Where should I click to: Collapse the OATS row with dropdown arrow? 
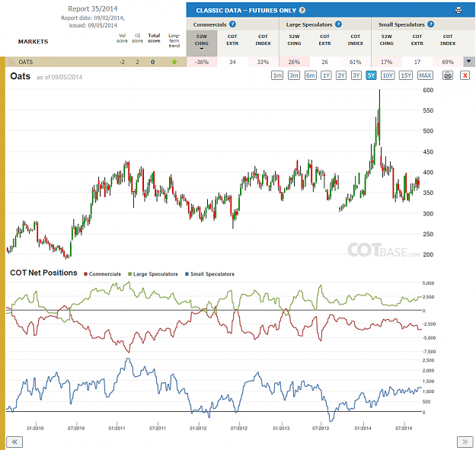click(x=468, y=62)
